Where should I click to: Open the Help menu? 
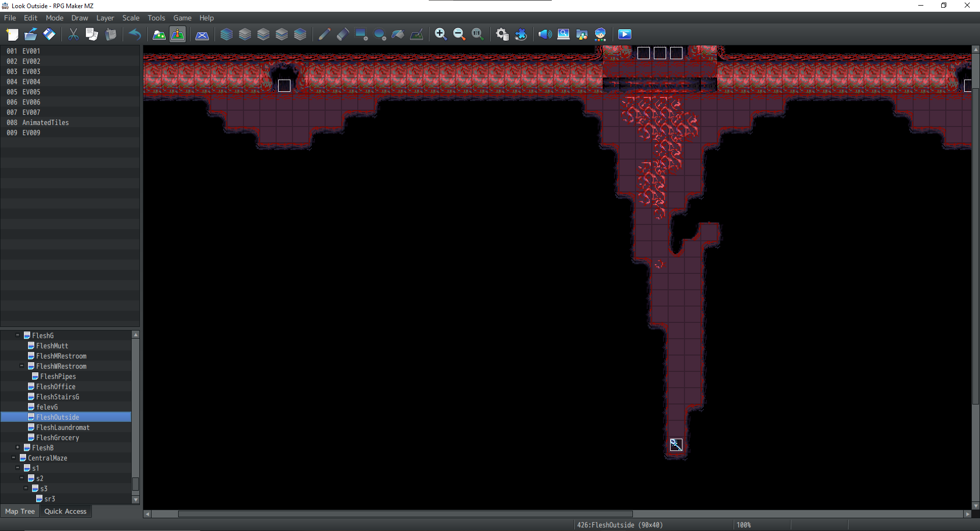(x=207, y=18)
